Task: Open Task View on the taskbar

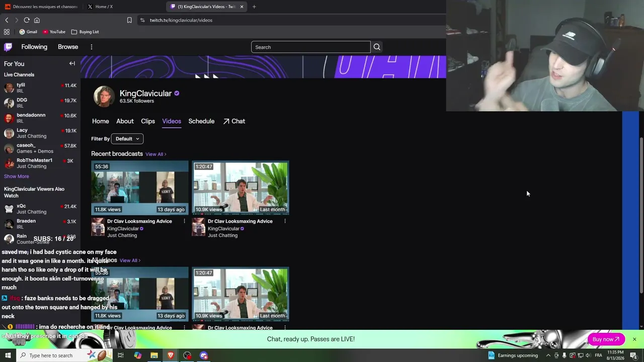Action: click(121, 355)
